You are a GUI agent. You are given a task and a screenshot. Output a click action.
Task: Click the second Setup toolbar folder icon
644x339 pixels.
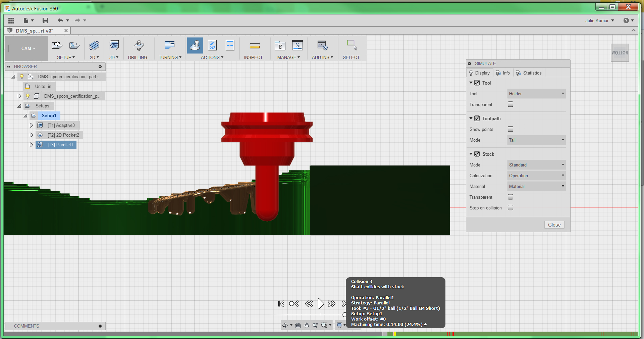click(74, 45)
